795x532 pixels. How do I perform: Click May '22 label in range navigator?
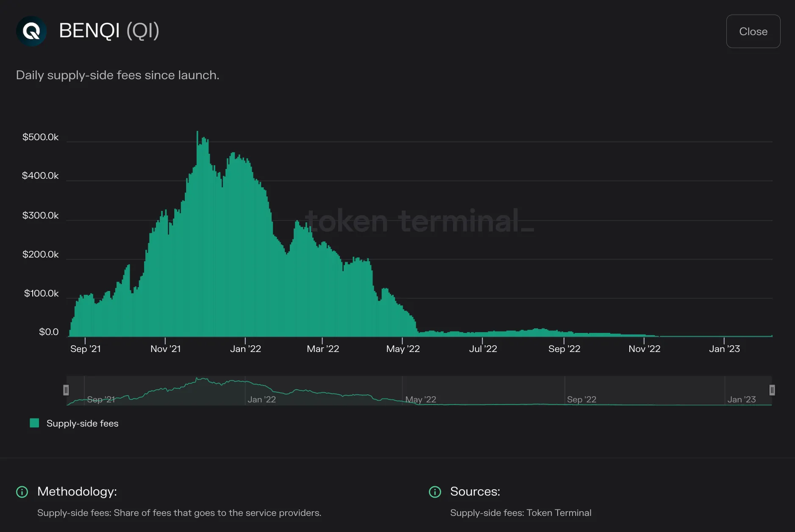pyautogui.click(x=420, y=399)
